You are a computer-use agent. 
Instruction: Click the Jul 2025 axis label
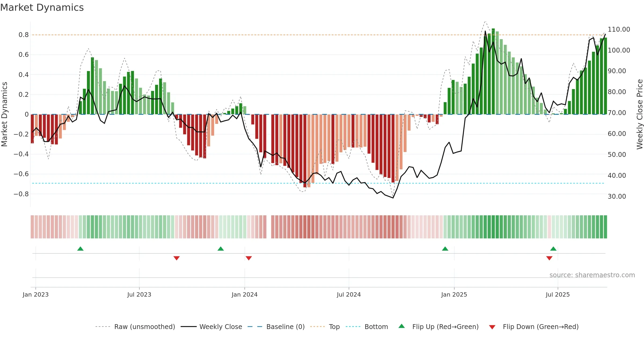[x=558, y=294]
